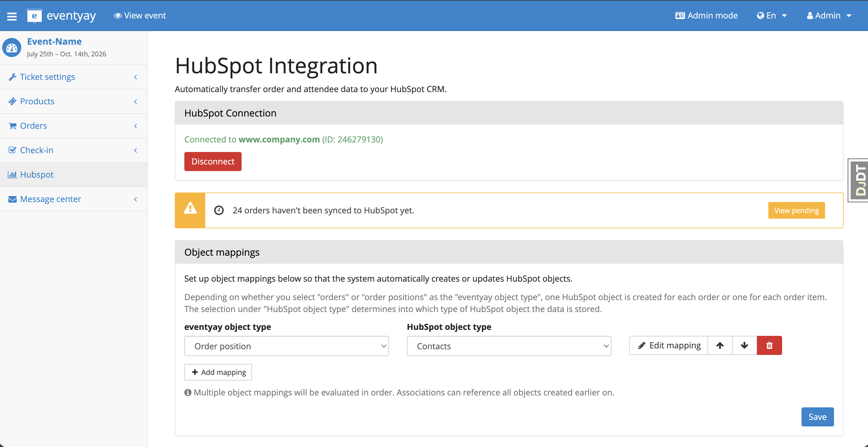Click the View pending button
Viewport: 868px width, 447px height.
[x=796, y=210]
